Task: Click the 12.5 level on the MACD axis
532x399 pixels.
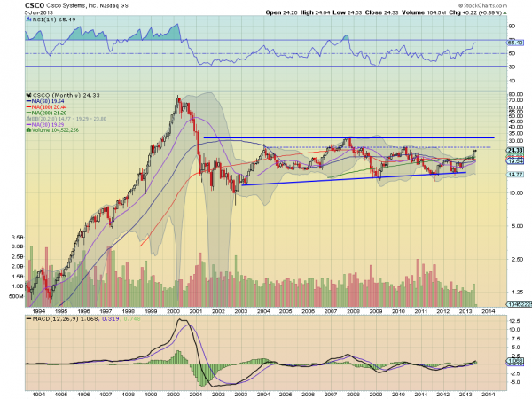Action: (514, 321)
